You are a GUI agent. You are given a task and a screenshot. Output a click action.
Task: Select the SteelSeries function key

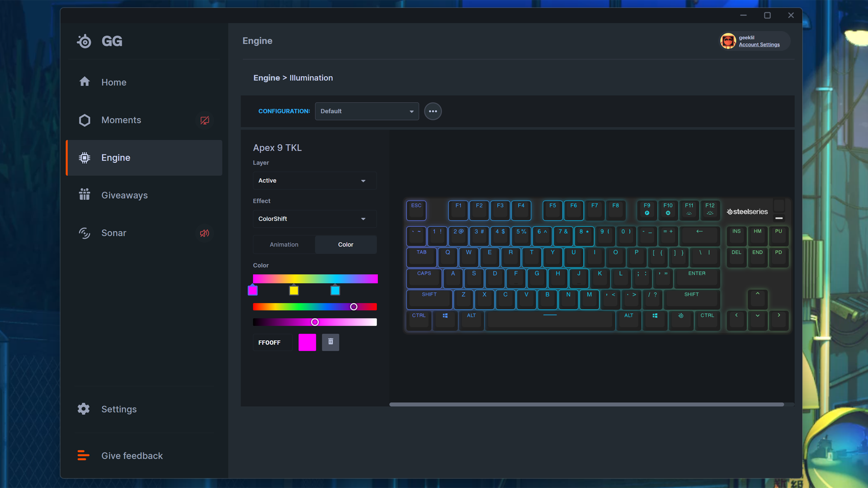(x=681, y=320)
